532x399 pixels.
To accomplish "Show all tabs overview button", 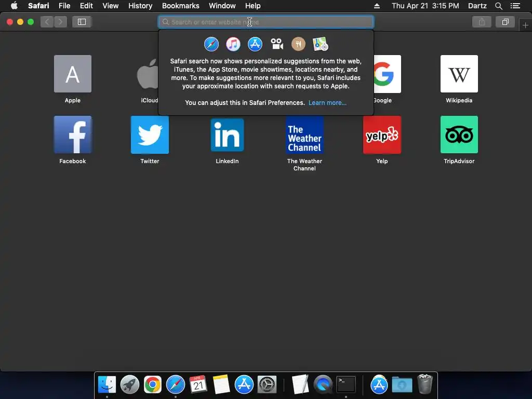I will (505, 22).
